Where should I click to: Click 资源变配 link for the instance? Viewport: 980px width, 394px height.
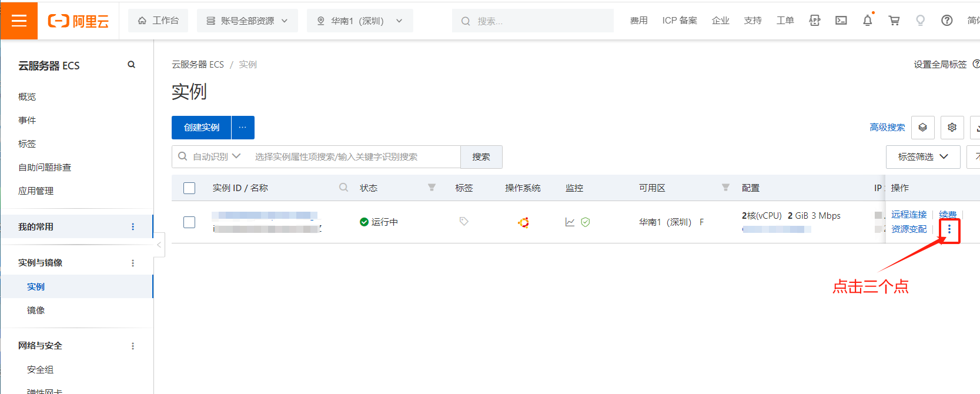(909, 229)
